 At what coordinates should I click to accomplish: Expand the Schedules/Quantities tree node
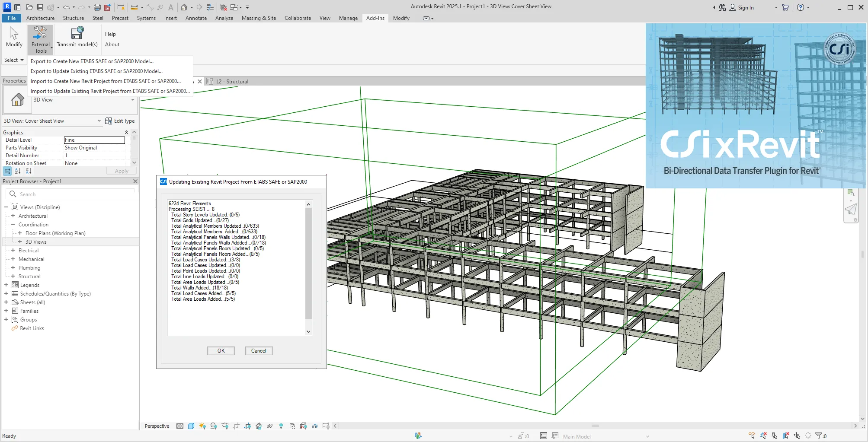[x=6, y=294]
